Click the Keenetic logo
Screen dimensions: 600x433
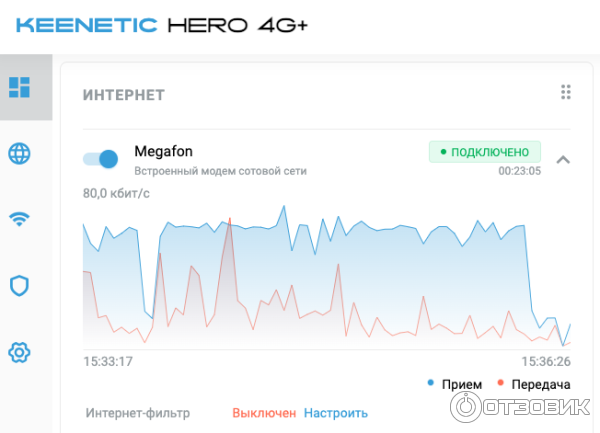pyautogui.click(x=86, y=25)
